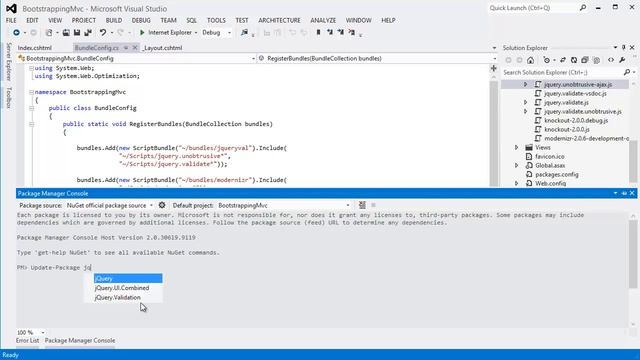
Task: Open Properties via wrench icon in Solution Explorer
Action: [622, 60]
